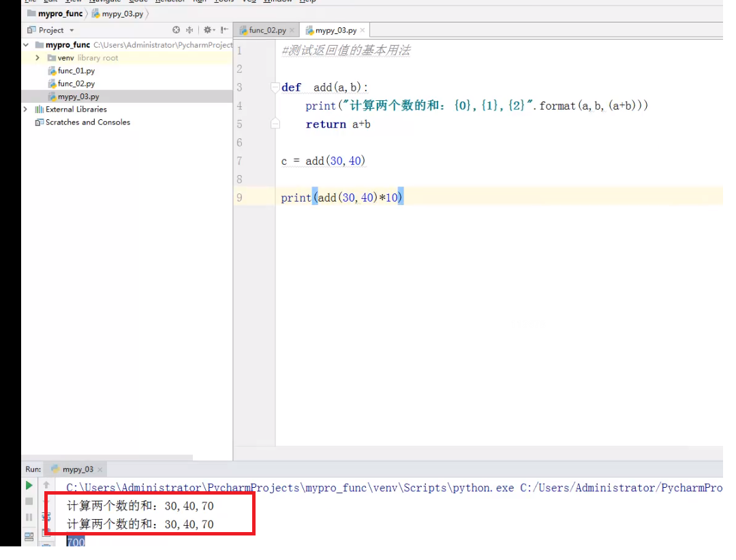Stop the running process

coord(29,501)
